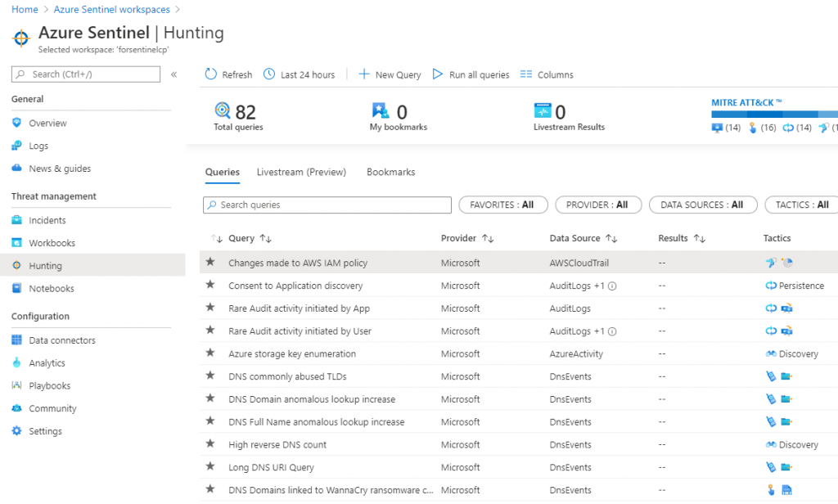This screenshot has width=838, height=504.
Task: Click the MITRE ATT&CK heading link
Action: tap(746, 102)
